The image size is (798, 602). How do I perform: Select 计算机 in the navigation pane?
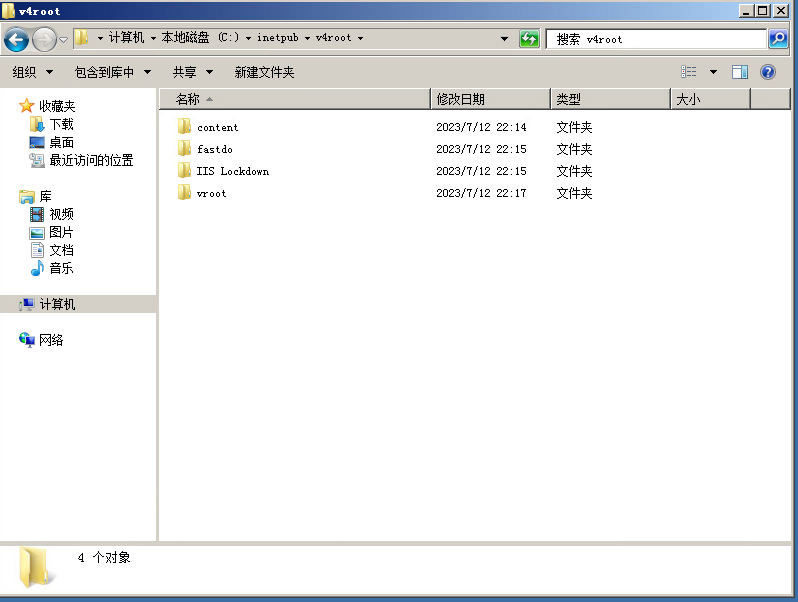coord(57,304)
